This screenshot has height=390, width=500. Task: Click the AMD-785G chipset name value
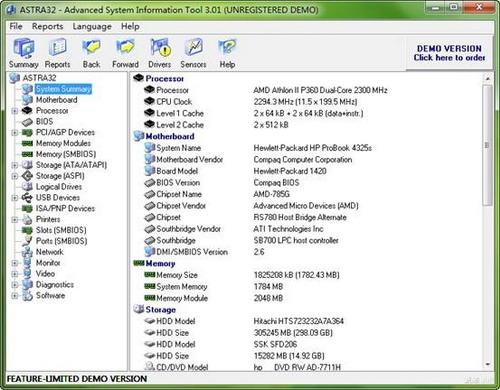(x=271, y=194)
